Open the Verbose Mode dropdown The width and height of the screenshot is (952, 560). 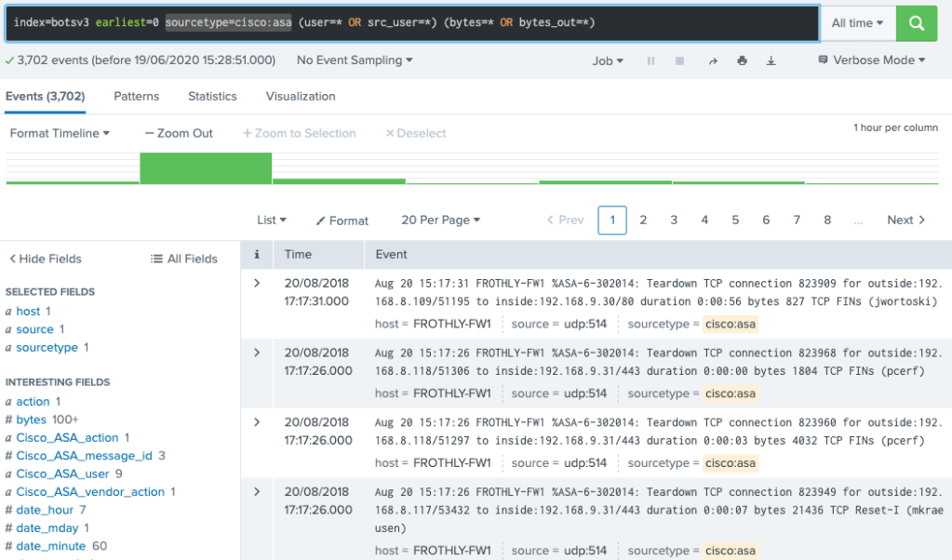871,60
